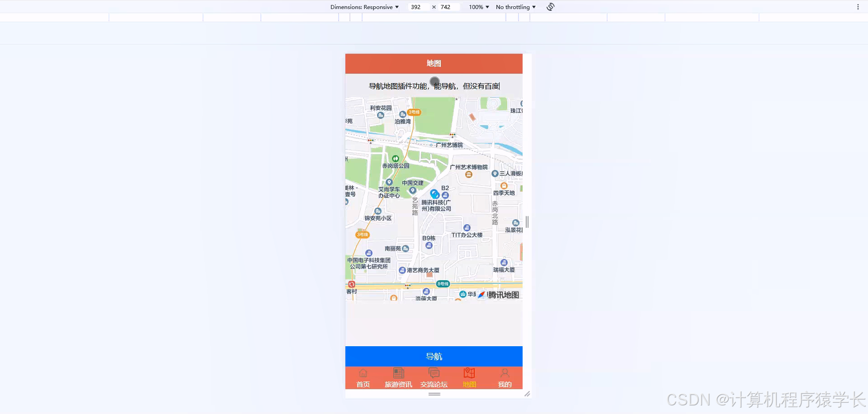Open the zoom percentage 100% dropdown
This screenshot has width=868, height=414.
(477, 7)
